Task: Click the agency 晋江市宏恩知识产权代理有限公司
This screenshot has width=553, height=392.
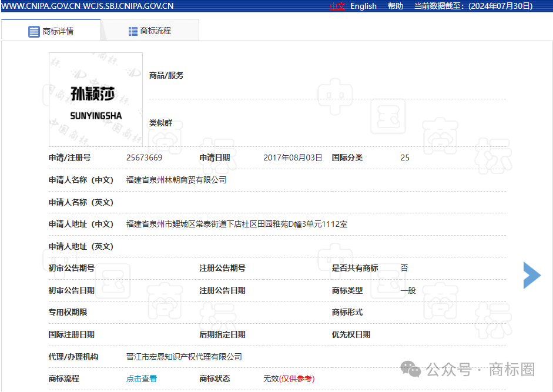Action: [x=184, y=357]
